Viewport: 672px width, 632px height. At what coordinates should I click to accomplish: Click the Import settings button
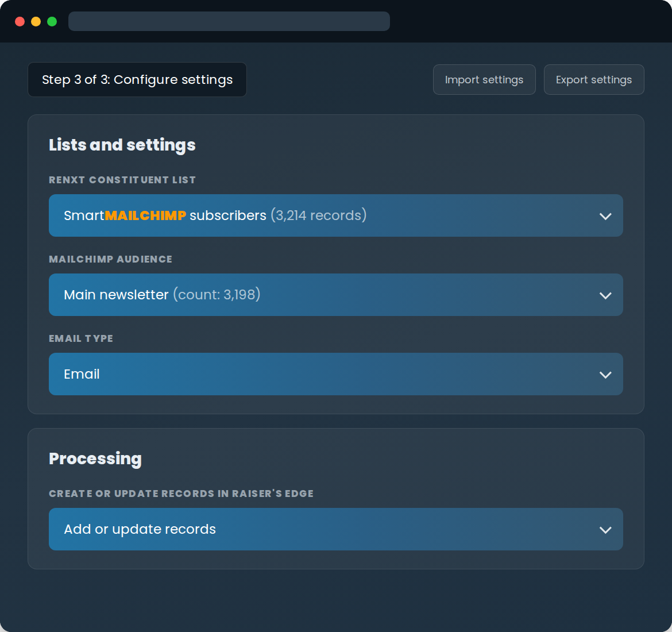pyautogui.click(x=484, y=80)
